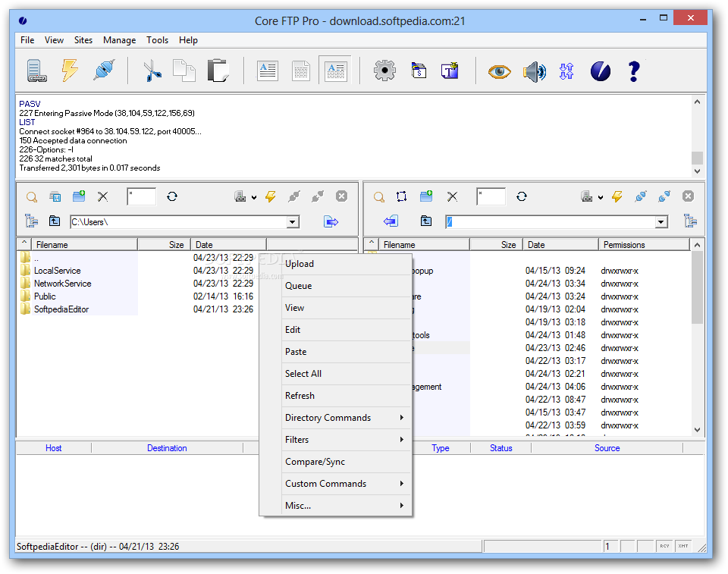Click the local pane delete X icon
The image size is (728, 574).
click(102, 196)
